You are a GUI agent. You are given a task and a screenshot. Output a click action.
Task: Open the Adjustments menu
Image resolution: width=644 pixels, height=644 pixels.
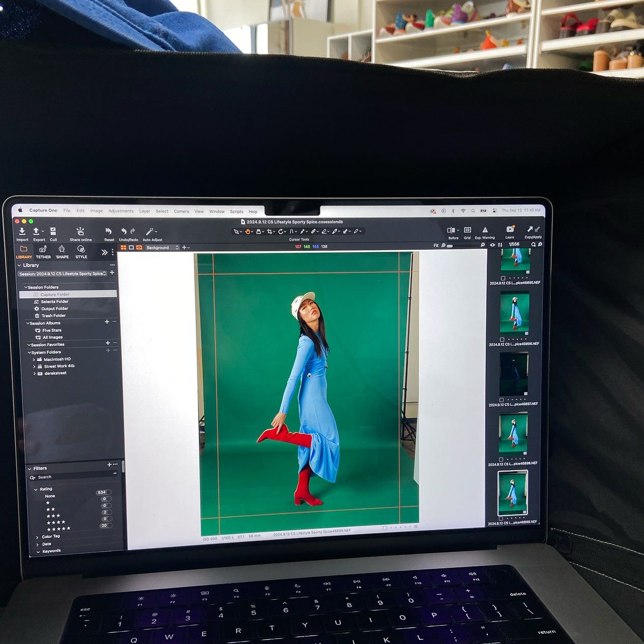click(x=121, y=211)
